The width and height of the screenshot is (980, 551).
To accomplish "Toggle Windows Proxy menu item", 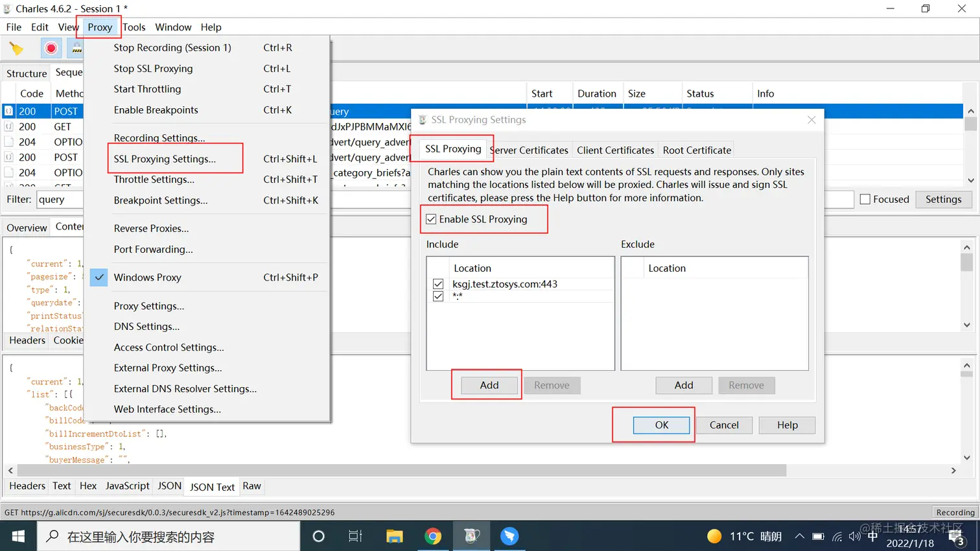I will 207,277.
